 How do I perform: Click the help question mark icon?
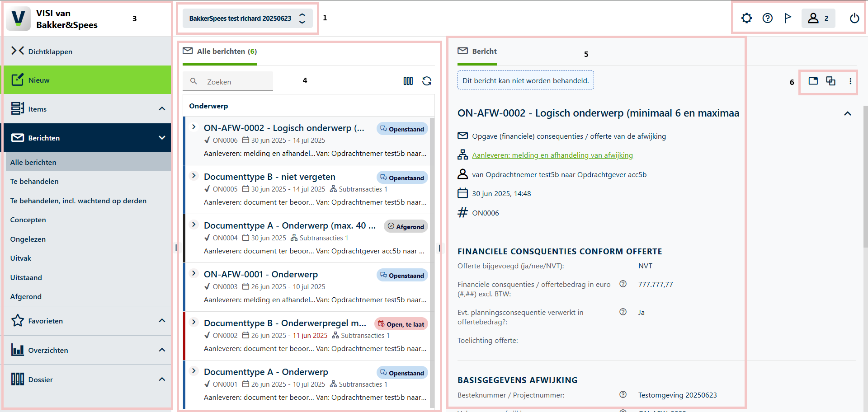(767, 18)
